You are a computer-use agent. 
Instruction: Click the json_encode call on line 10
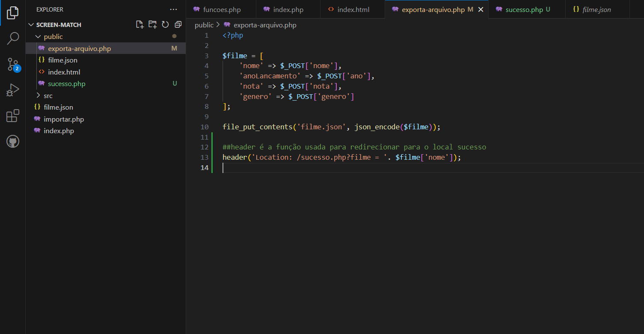pos(377,127)
